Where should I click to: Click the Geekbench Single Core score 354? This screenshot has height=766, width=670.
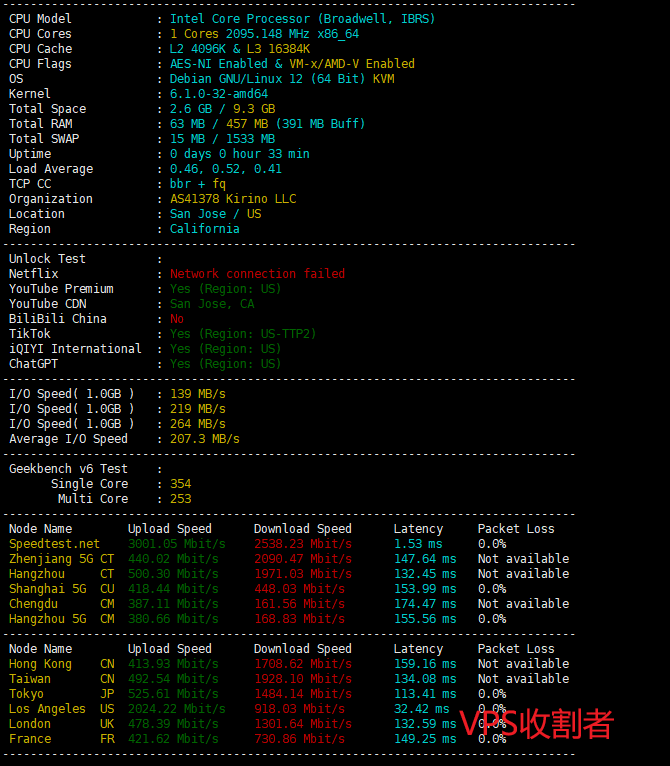(180, 484)
